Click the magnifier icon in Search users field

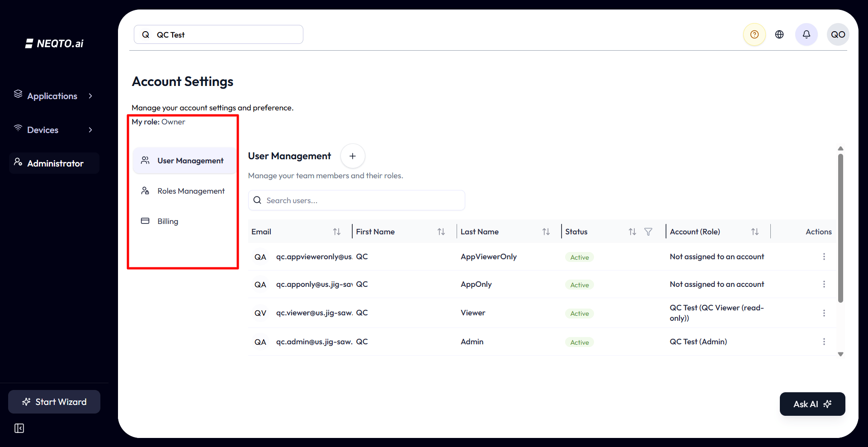257,200
